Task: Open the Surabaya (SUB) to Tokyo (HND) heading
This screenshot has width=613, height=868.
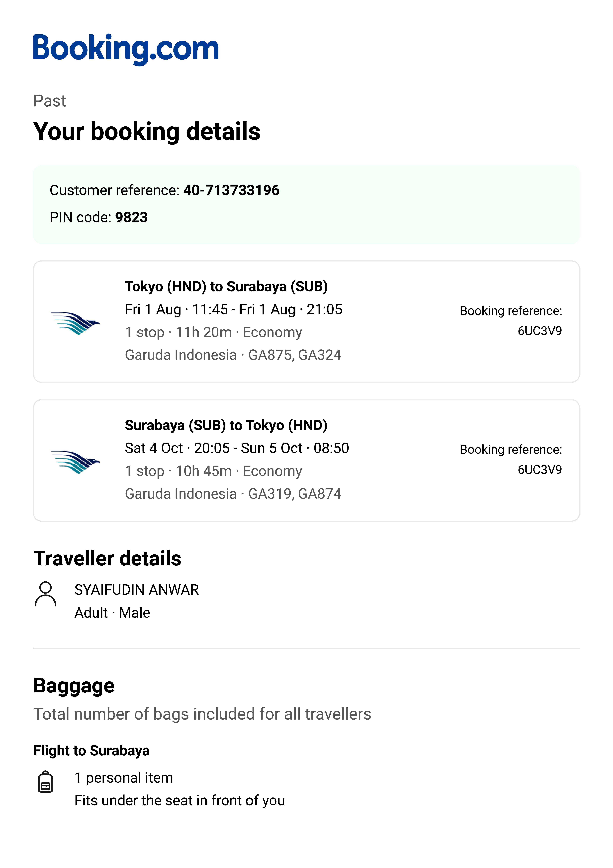Action: coord(226,425)
